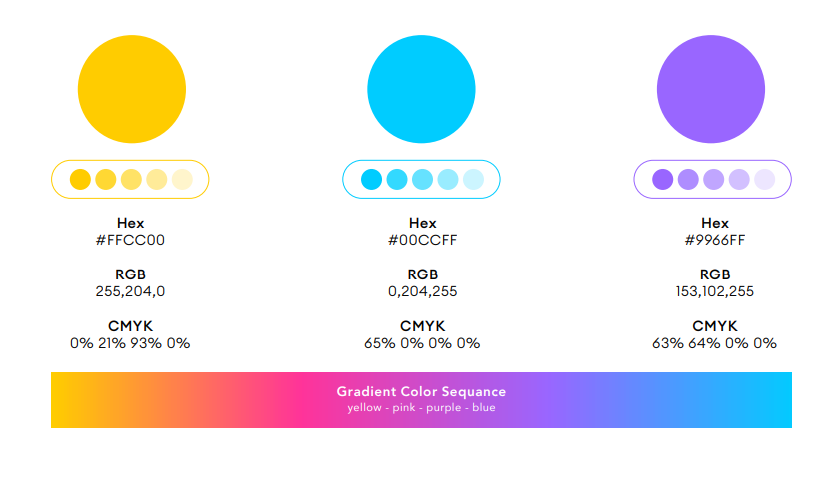
Task: Select the middle cyan tint dot
Action: click(422, 179)
